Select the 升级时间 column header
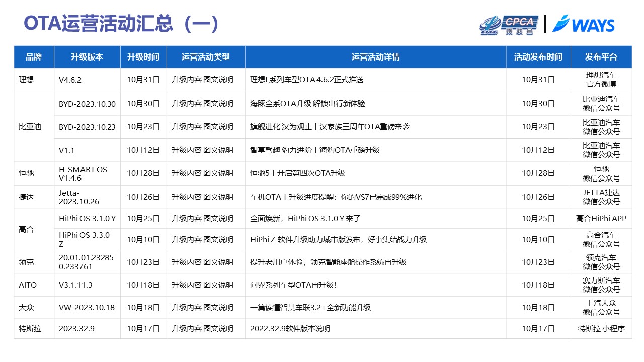The width and height of the screenshot is (644, 362). tap(143, 57)
